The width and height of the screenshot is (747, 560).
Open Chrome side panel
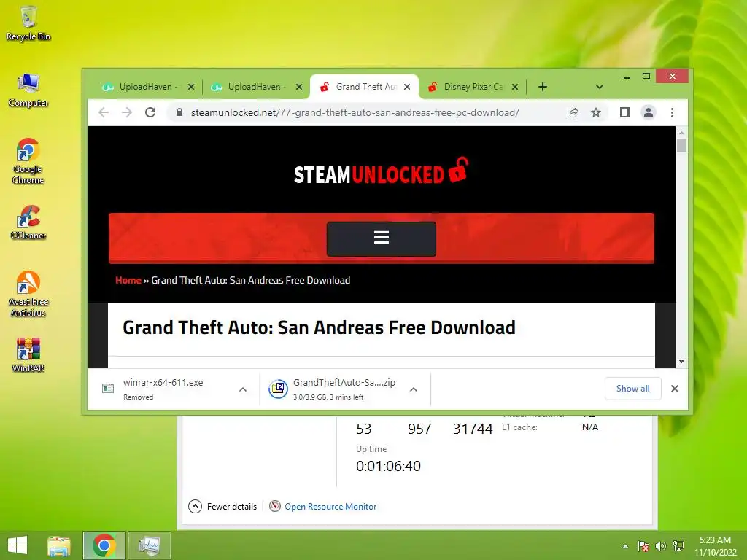coord(624,112)
